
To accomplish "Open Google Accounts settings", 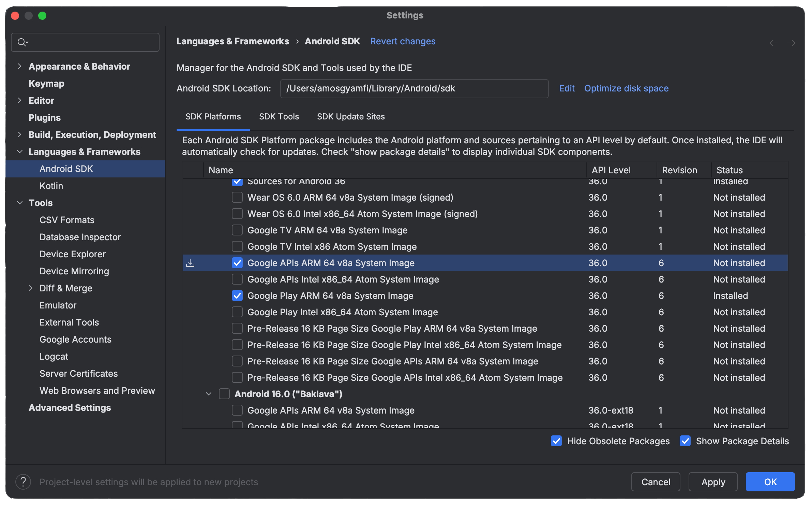I will click(x=75, y=339).
